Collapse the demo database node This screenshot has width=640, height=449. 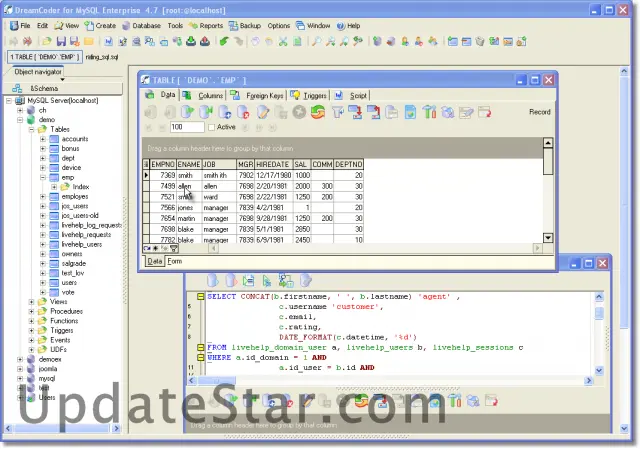tap(20, 120)
